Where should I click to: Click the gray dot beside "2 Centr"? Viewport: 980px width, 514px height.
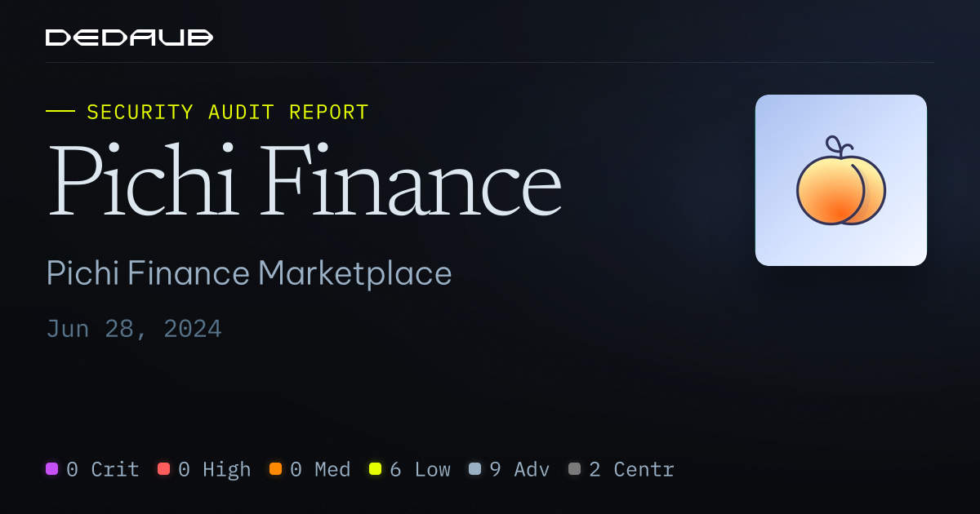click(x=574, y=469)
